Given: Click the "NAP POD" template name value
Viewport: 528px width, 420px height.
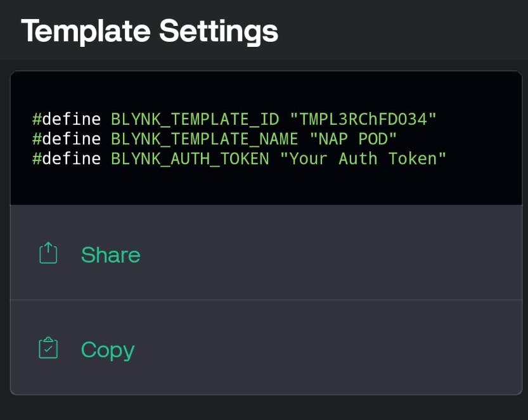Looking at the screenshot, I should coord(353,139).
